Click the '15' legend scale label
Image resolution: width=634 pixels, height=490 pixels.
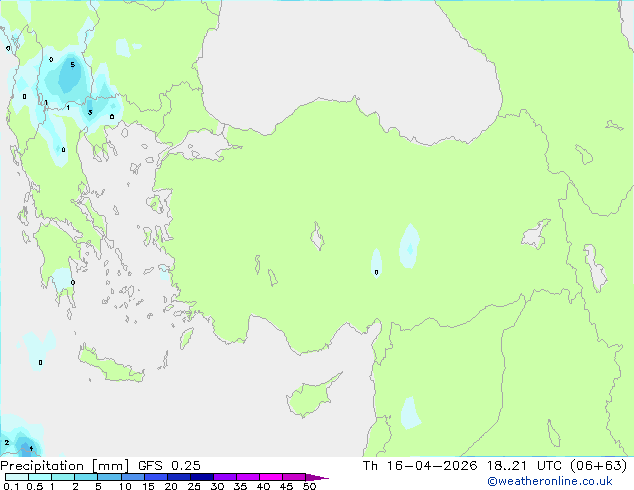[x=148, y=486]
